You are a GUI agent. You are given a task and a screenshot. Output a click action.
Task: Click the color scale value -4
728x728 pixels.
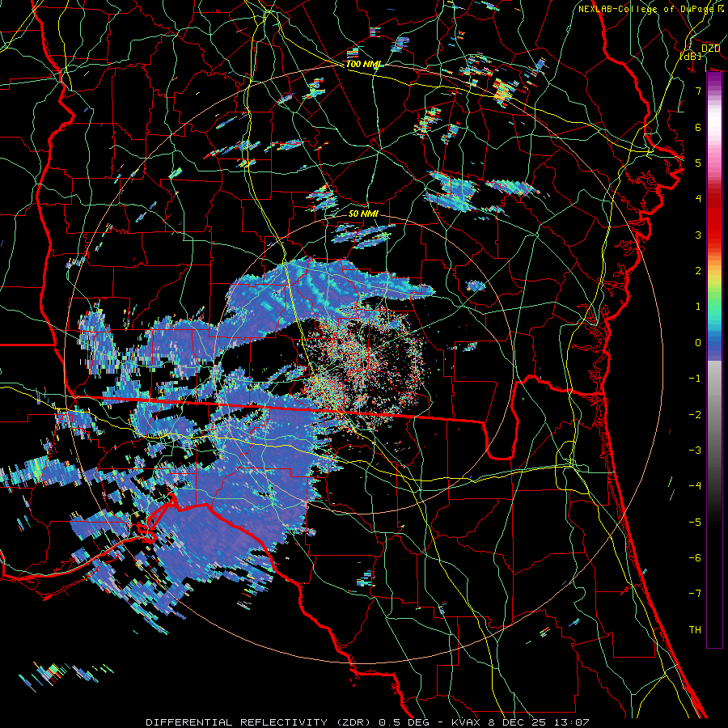695,486
